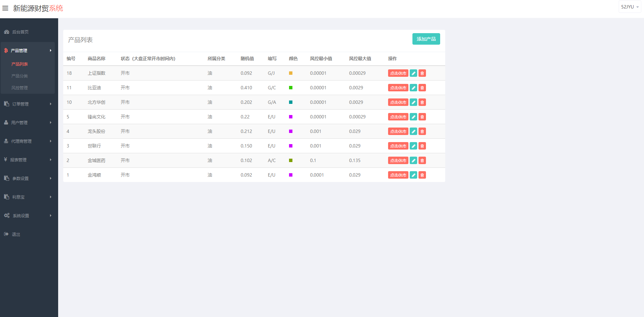The image size is (644, 317).
Task: Delete the 比亚迪 product via trash icon
Action: pyautogui.click(x=422, y=88)
